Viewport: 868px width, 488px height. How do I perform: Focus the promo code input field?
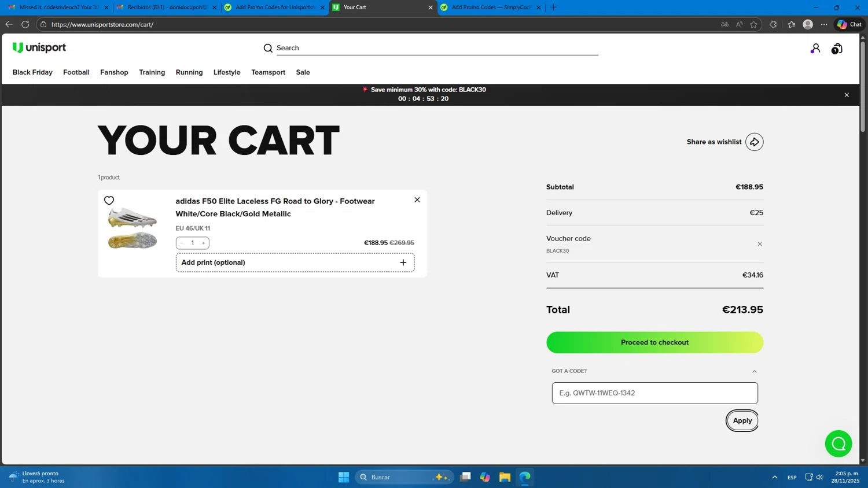pos(655,393)
